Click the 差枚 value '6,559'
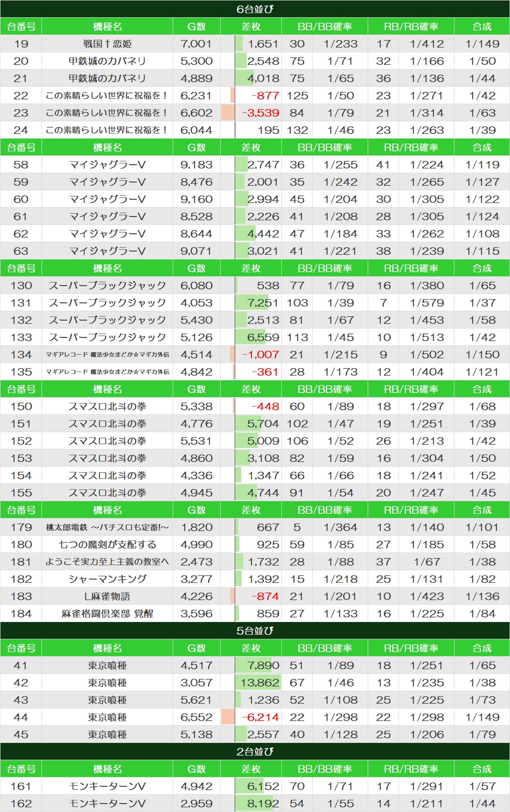This screenshot has height=812, width=510. coord(263,337)
